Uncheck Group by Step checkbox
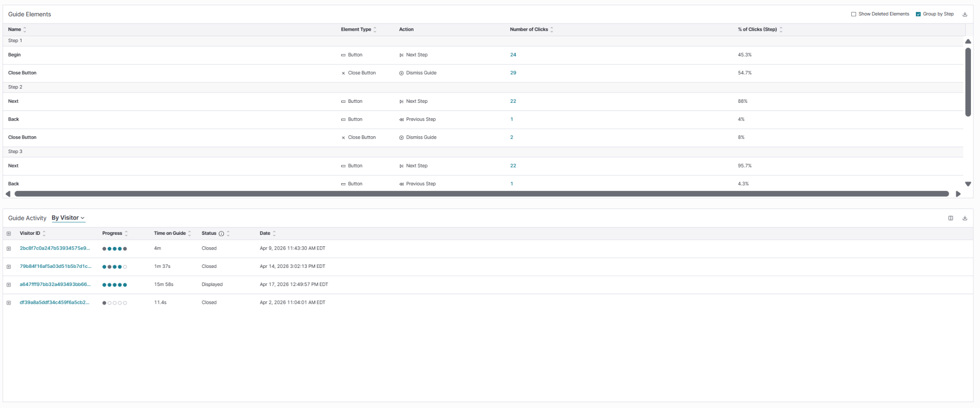 click(x=918, y=14)
